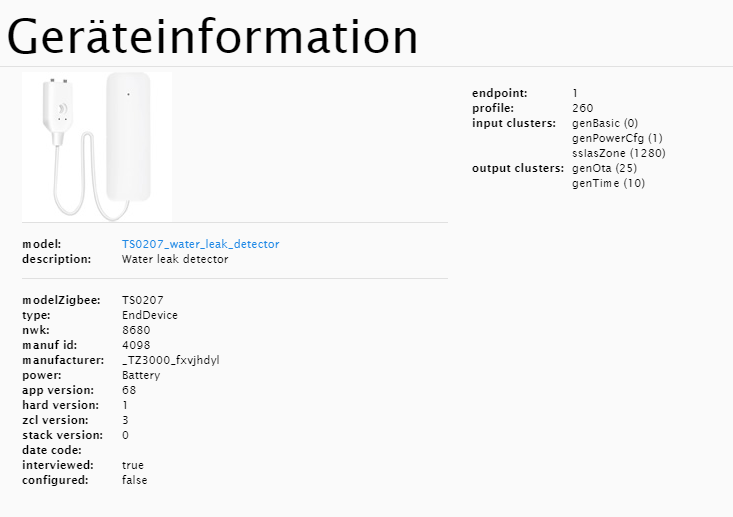Click the modelZigbee value TS0207
The height and width of the screenshot is (517, 733).
click(142, 300)
